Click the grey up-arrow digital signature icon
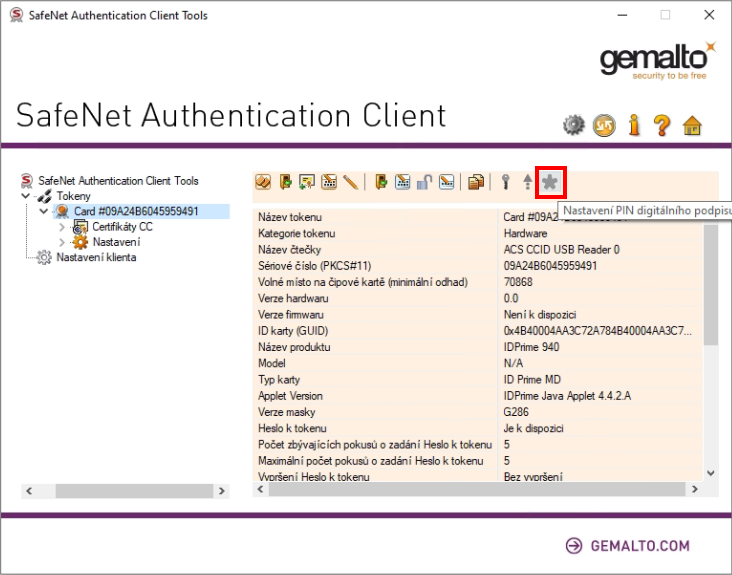Viewport: 732px width, 575px height. click(x=528, y=182)
